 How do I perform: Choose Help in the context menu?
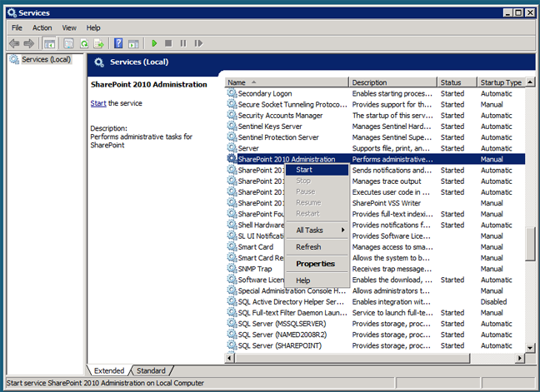pos(317,280)
